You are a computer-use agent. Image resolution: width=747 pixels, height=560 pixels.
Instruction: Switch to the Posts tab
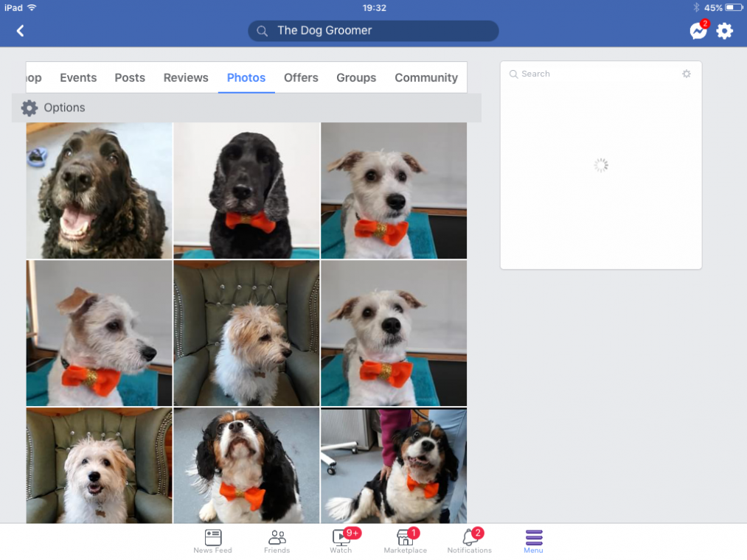point(130,77)
